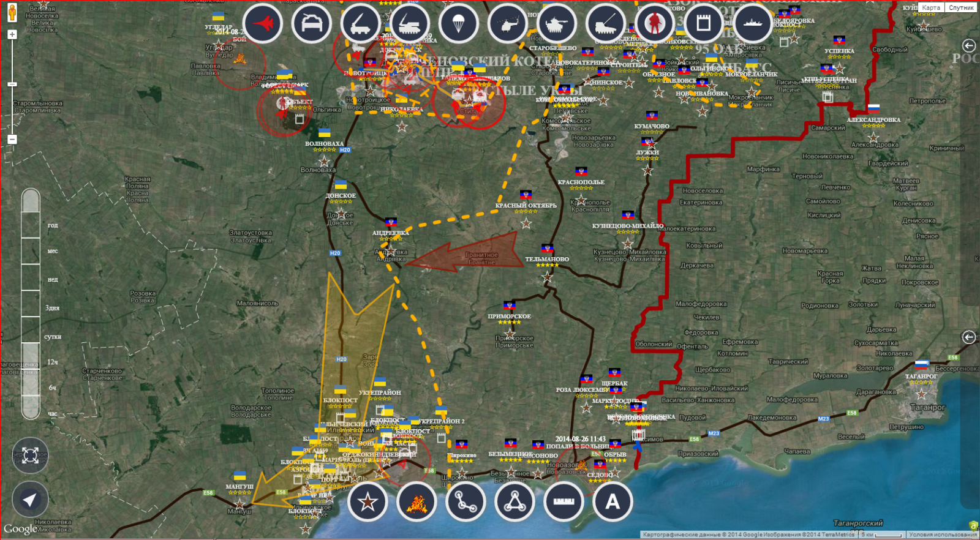The height and width of the screenshot is (540, 980).
Task: Click the АЛЕКСАНДРОВКА Russian flag marker
Action: (x=873, y=109)
